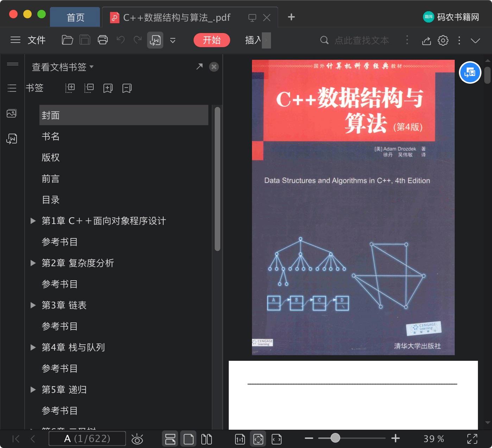Open the vertical three-dot more menu
The width and height of the screenshot is (492, 448).
coord(459,40)
